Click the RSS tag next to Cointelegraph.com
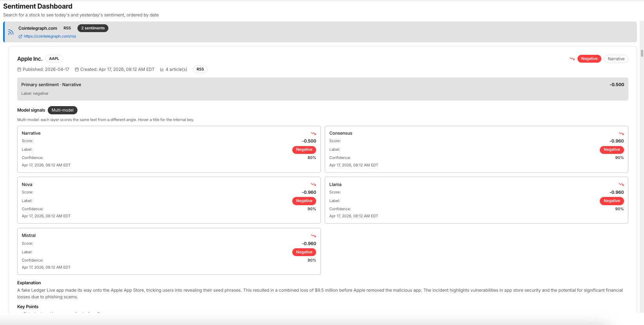This screenshot has height=325, width=644. 67,28
